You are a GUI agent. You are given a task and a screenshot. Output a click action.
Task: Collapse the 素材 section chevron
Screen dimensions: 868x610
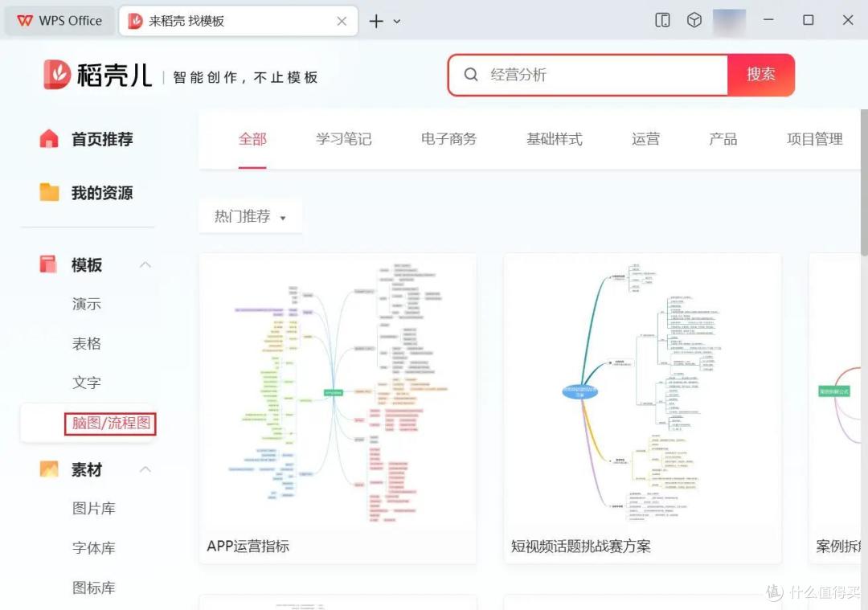(145, 469)
